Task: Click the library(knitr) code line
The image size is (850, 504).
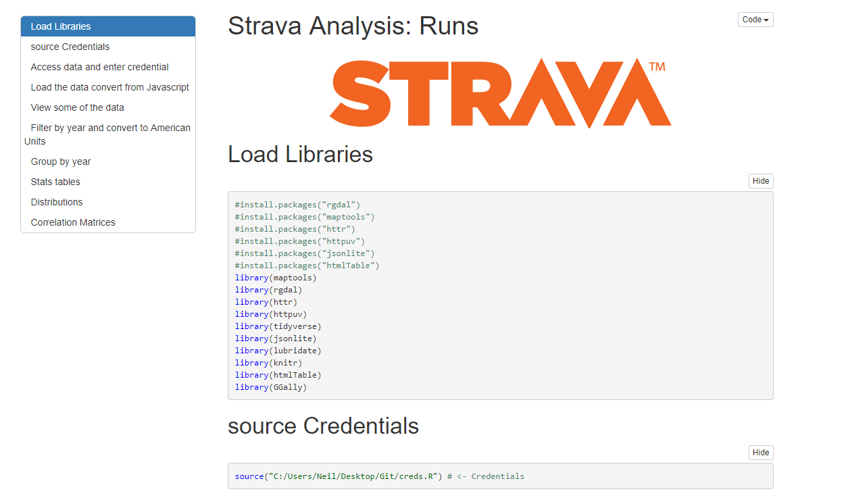Action: click(269, 363)
